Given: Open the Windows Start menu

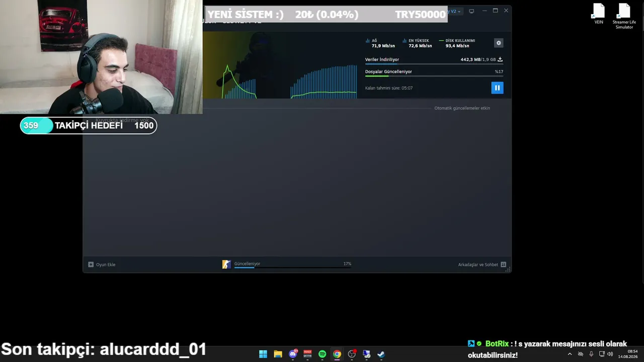Looking at the screenshot, I should [263, 354].
